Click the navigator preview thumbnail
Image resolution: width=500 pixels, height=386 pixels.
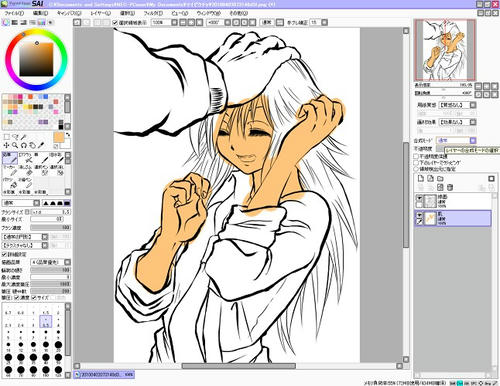tap(445, 50)
